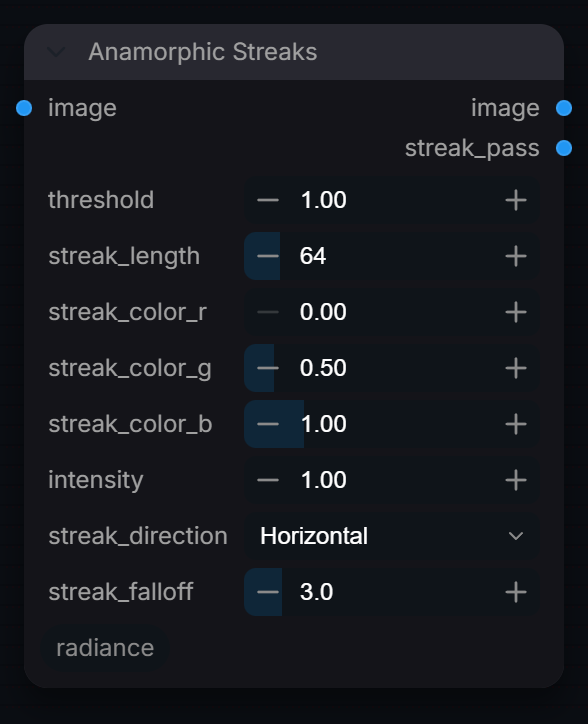Open the streak_direction Horizontal dropdown
This screenshot has width=588, height=724.
pyautogui.click(x=392, y=536)
